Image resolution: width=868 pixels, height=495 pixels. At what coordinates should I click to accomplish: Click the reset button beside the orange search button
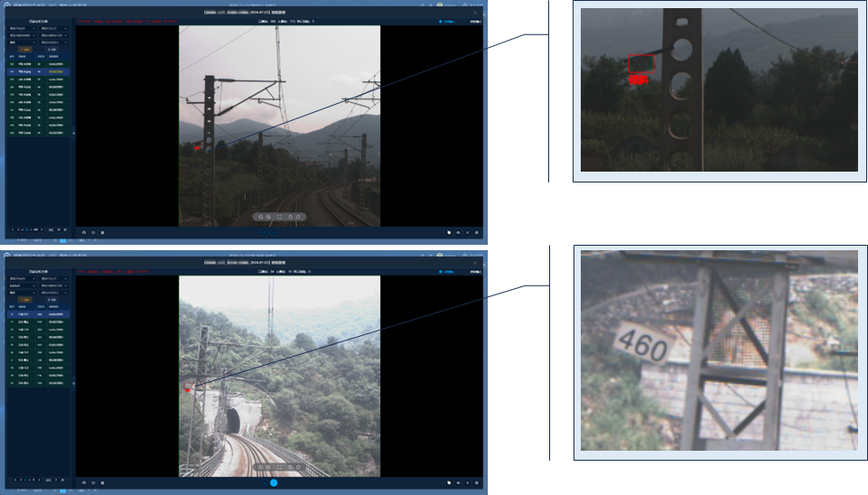(51, 49)
